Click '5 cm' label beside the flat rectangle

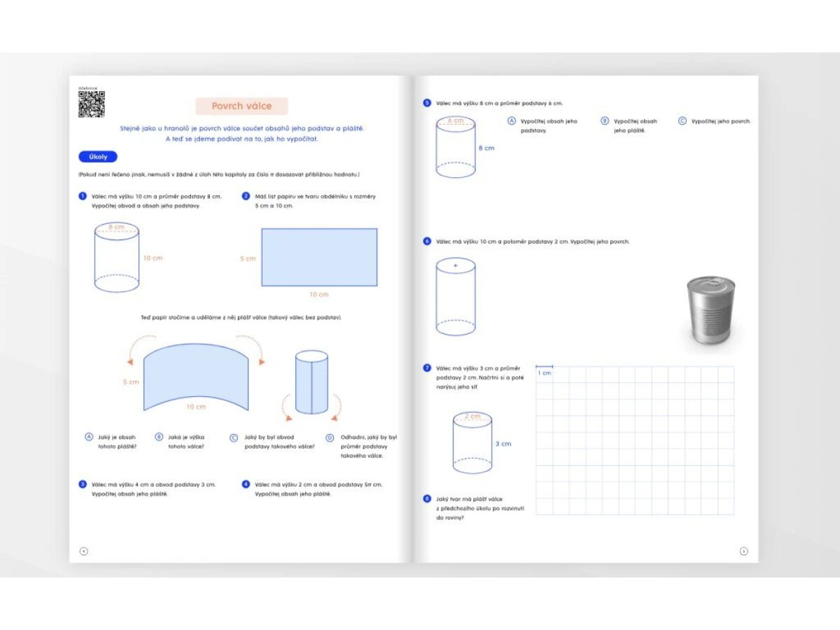(248, 258)
